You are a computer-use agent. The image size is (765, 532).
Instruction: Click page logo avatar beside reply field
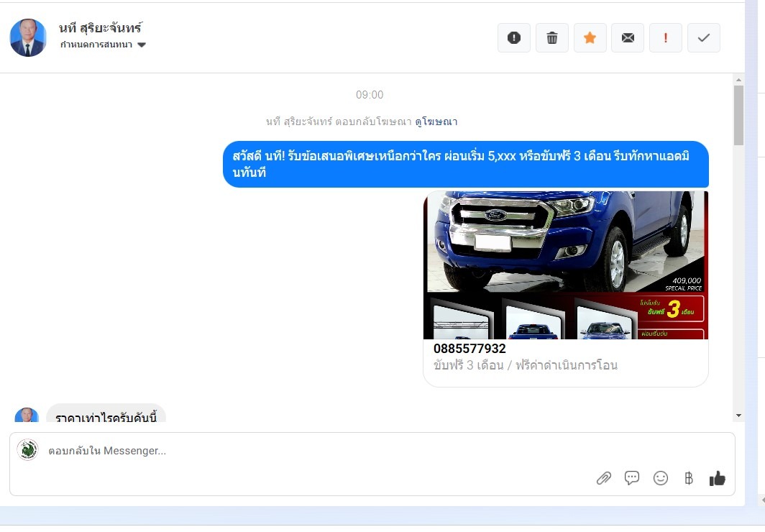pos(28,449)
